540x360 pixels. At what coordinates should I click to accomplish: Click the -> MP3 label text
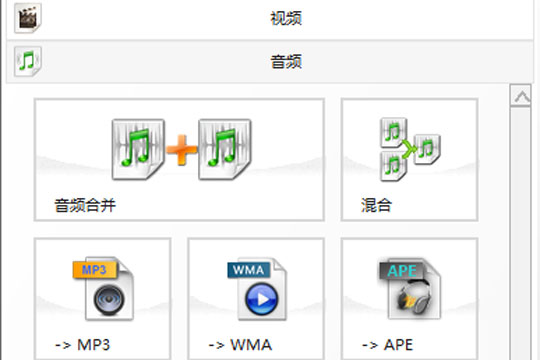point(83,345)
